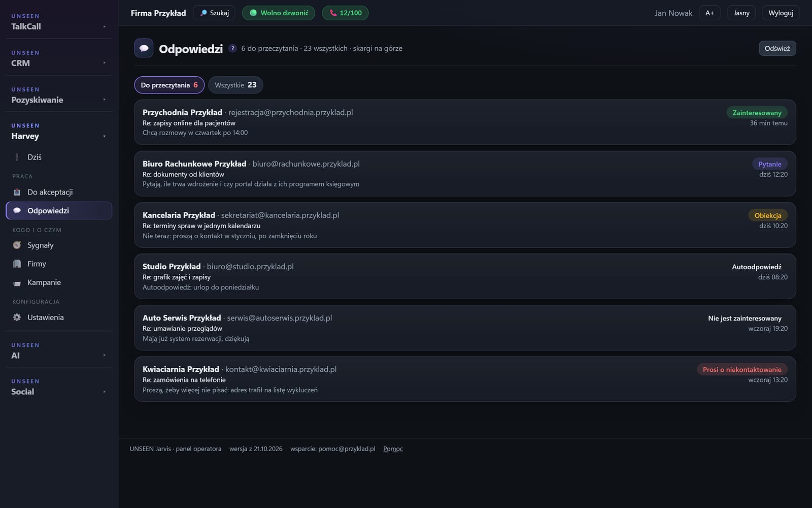
Task: Open Sygnały in the sidebar
Action: point(59,245)
